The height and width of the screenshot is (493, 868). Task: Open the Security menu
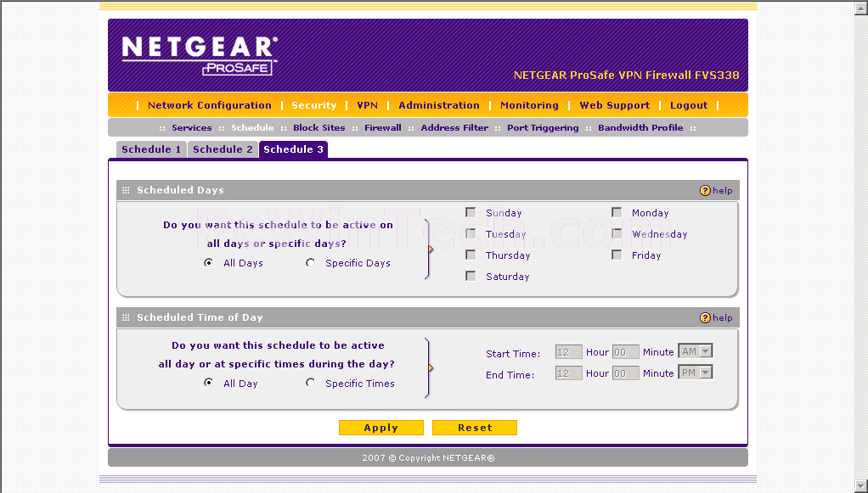[314, 105]
